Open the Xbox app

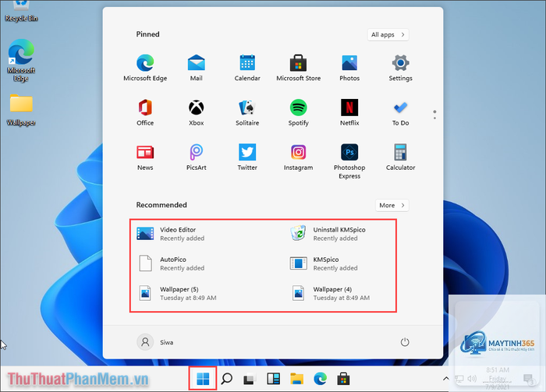click(x=196, y=112)
